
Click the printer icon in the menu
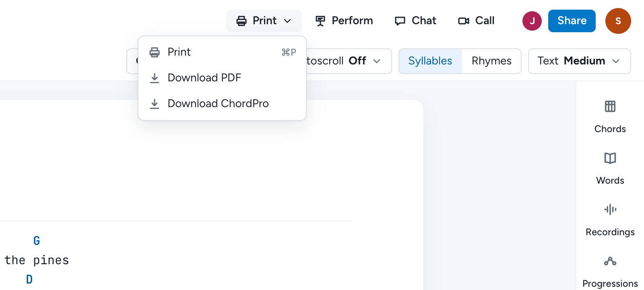coord(155,52)
